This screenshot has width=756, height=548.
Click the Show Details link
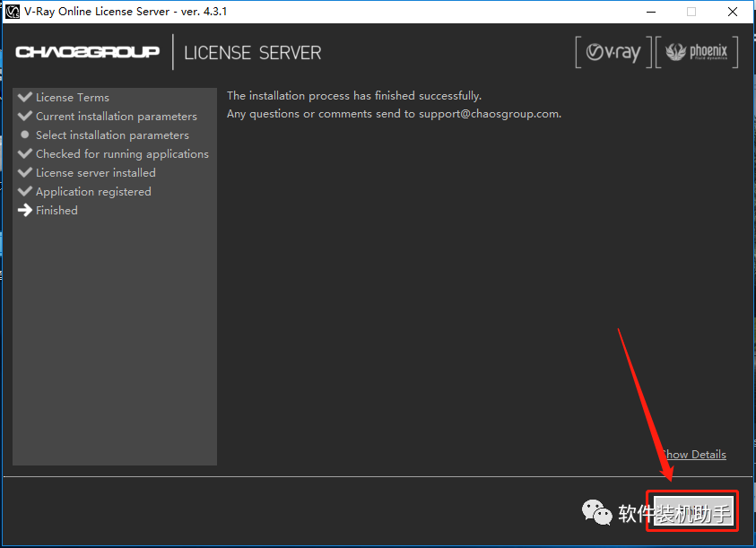click(693, 455)
